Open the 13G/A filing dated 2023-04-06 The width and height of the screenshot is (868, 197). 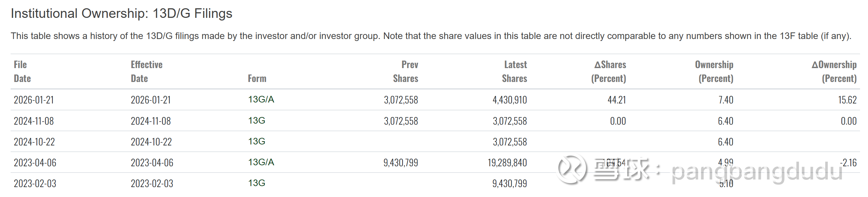pos(261,162)
